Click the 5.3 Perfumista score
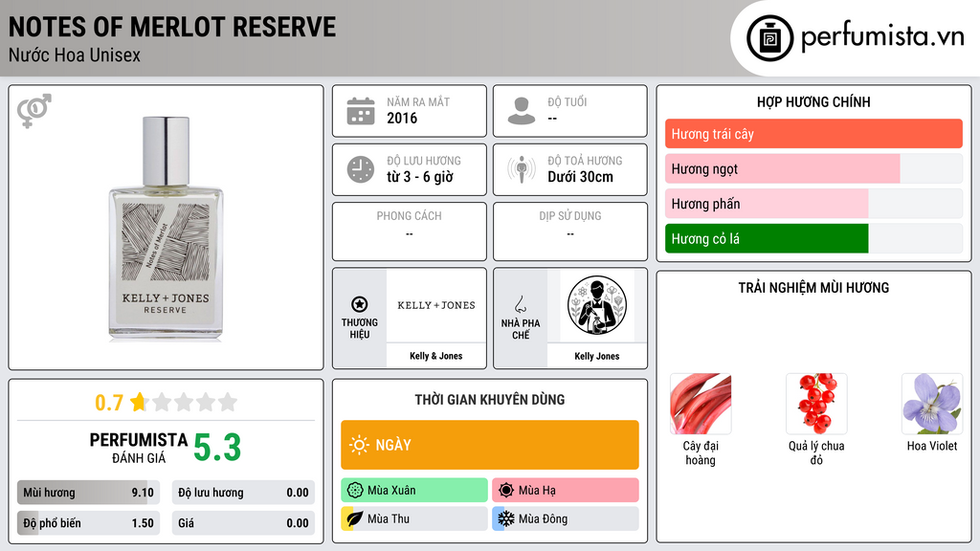This screenshot has height=551, width=980. [217, 448]
